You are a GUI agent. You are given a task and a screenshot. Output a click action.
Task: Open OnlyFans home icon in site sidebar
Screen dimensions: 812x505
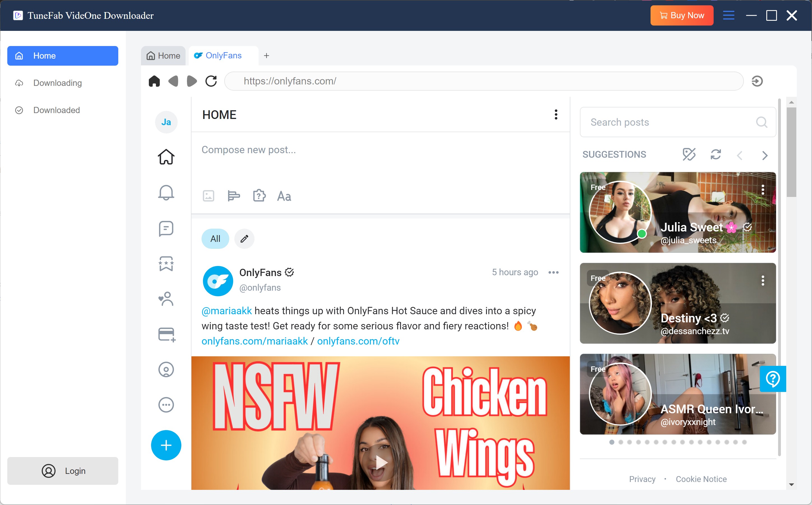click(166, 157)
